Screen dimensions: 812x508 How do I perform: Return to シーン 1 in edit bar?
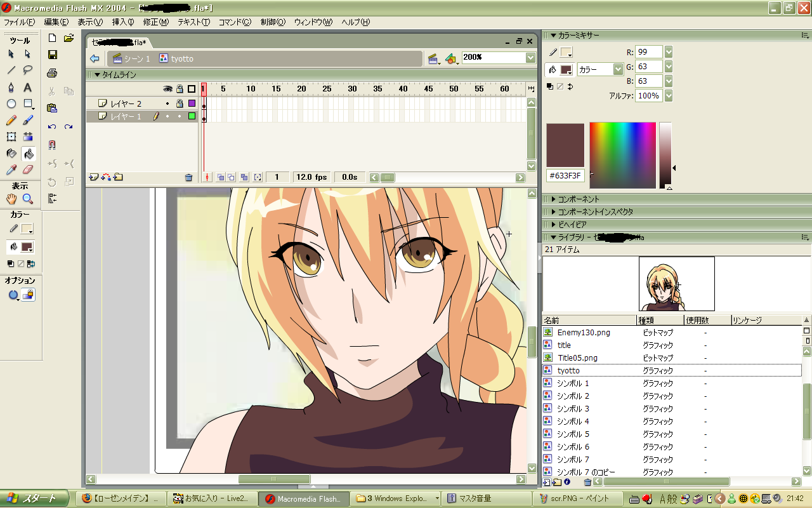coord(131,58)
